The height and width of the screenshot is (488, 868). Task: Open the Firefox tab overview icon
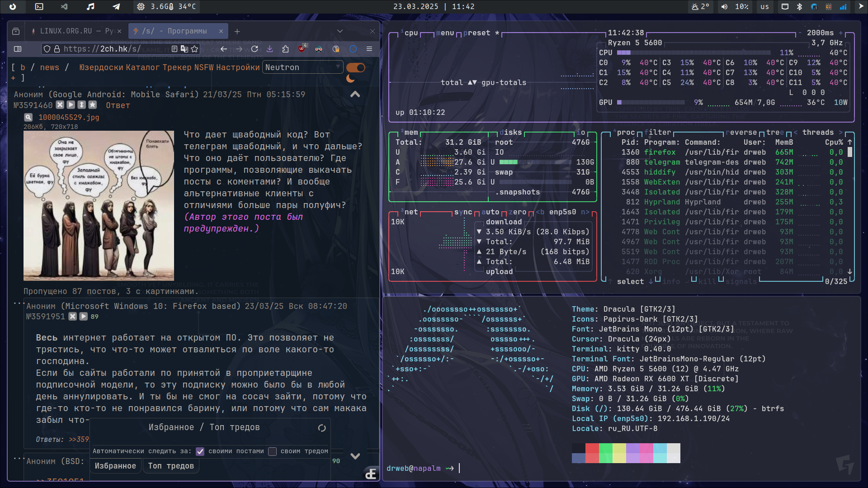[16, 31]
